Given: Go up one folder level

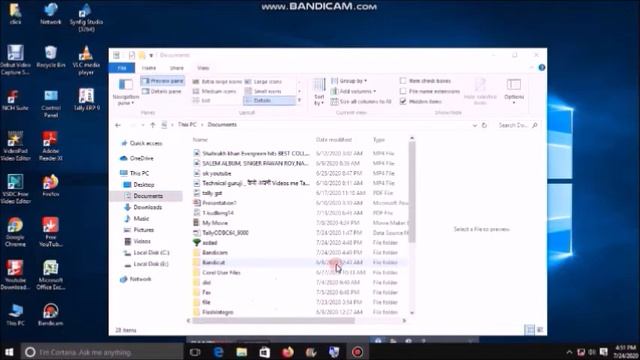Looking at the screenshot, I should tap(153, 125).
